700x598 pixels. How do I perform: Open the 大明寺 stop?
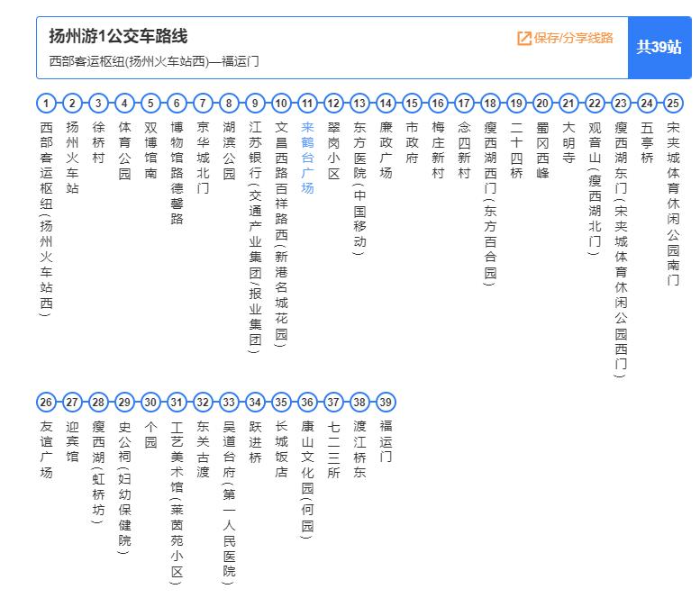[x=568, y=142]
